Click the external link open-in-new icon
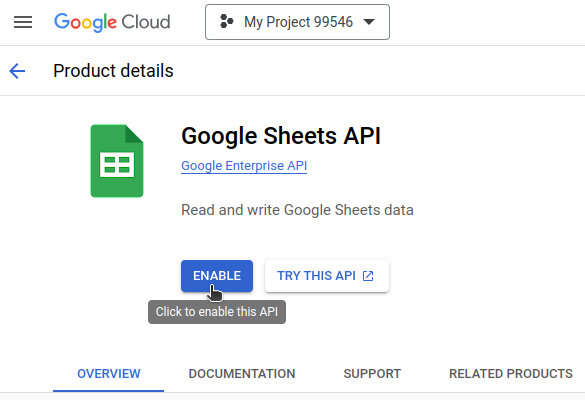Image resolution: width=585 pixels, height=400 pixels. [x=368, y=276]
